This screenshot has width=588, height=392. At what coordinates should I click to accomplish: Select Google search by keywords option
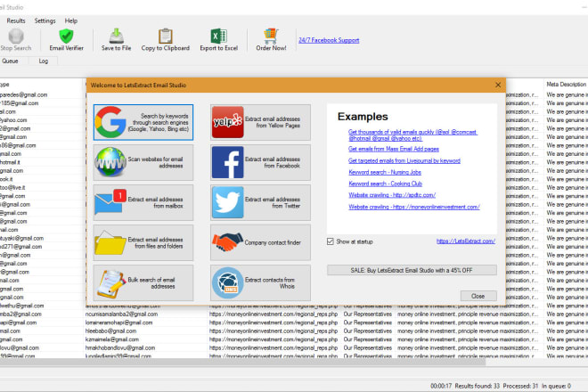143,123
